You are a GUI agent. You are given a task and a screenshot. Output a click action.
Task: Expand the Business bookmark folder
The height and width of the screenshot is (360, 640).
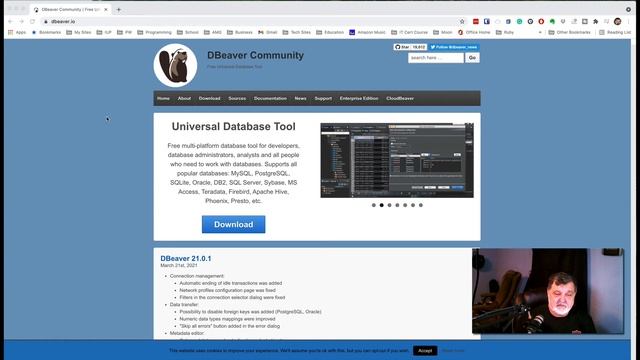click(240, 32)
